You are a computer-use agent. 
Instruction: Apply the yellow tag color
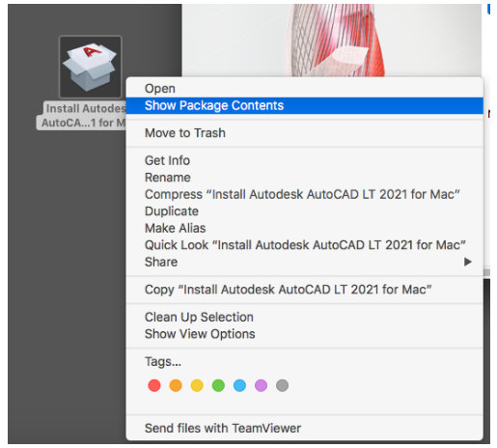click(197, 385)
